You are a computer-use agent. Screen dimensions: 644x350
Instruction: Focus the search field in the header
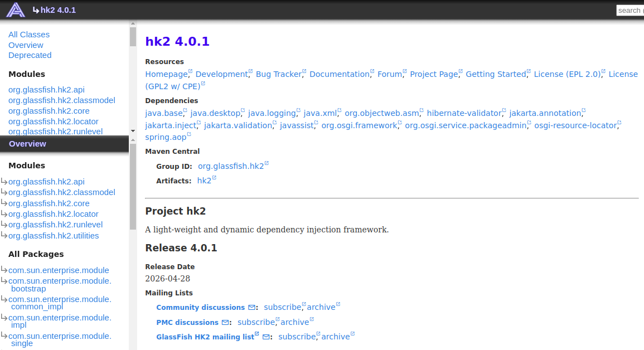coord(630,10)
